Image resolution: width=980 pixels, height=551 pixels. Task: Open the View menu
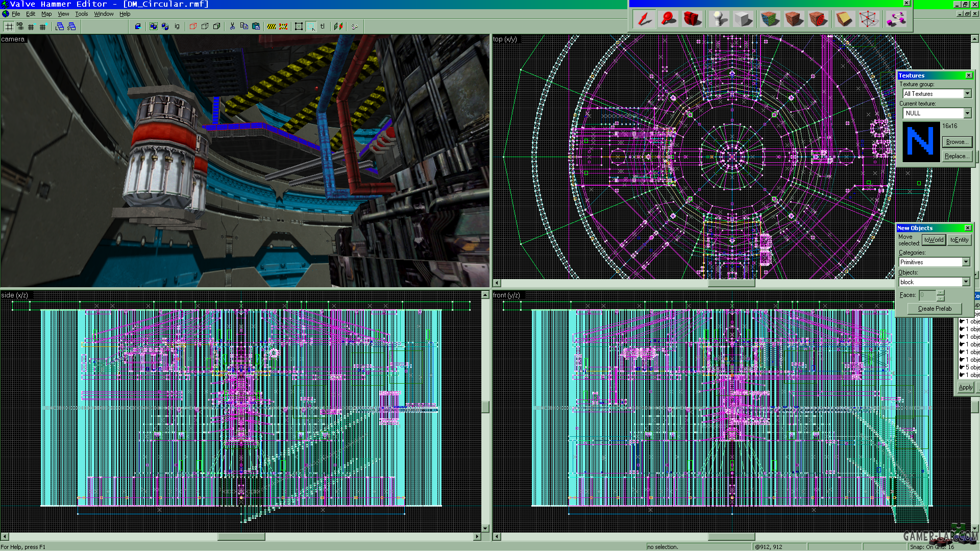coord(63,14)
